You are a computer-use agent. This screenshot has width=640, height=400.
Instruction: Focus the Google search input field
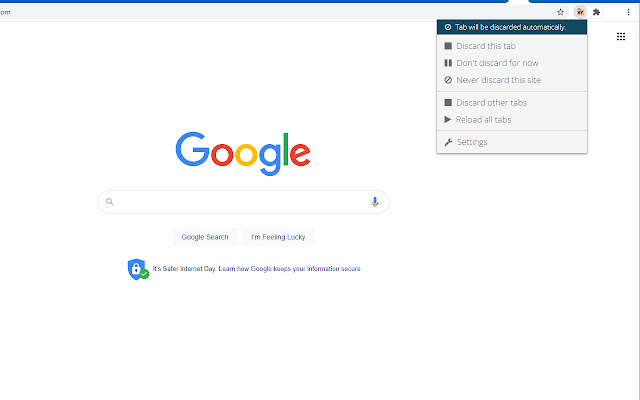[243, 202]
